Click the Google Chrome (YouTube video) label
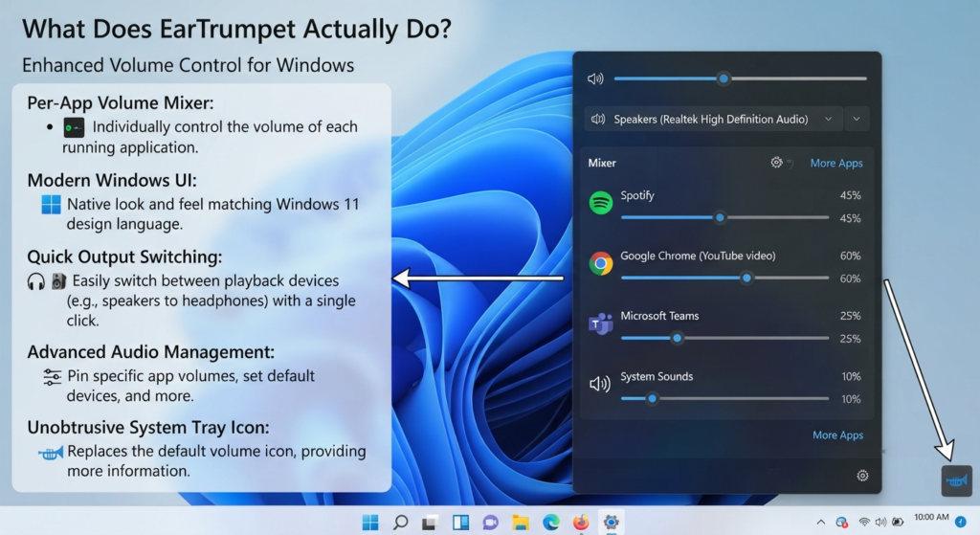Image resolution: width=980 pixels, height=535 pixels. 698,256
